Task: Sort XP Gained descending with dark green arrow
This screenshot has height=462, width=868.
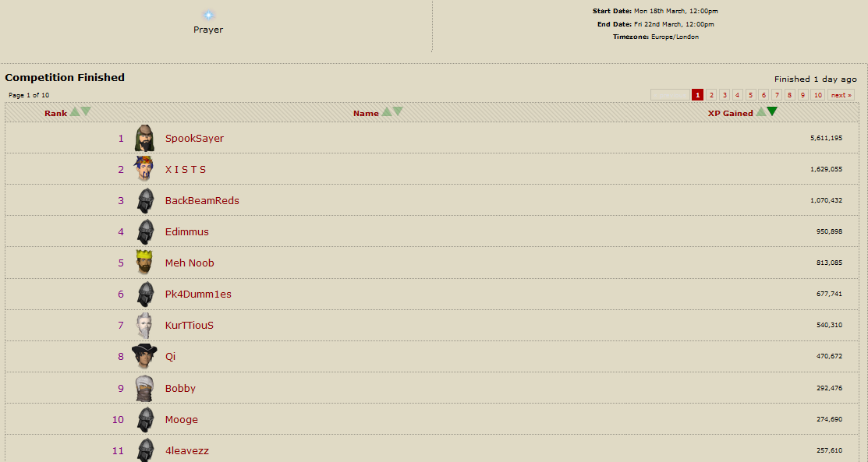Action: click(x=772, y=112)
